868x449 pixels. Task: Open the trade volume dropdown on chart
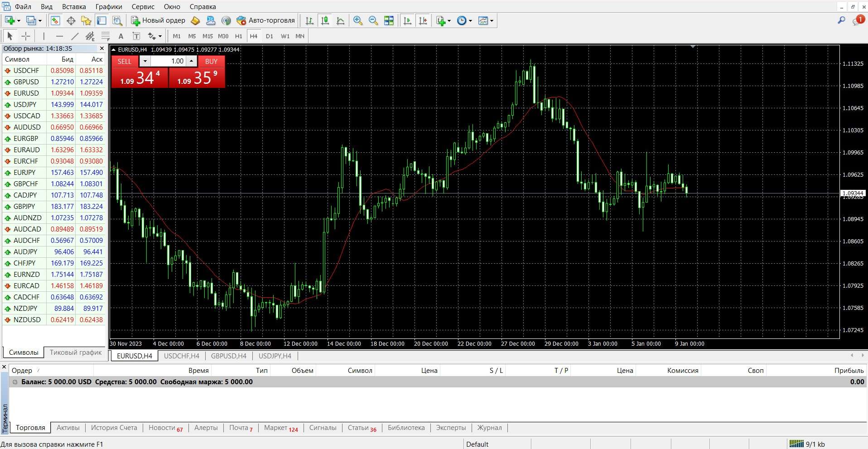145,61
